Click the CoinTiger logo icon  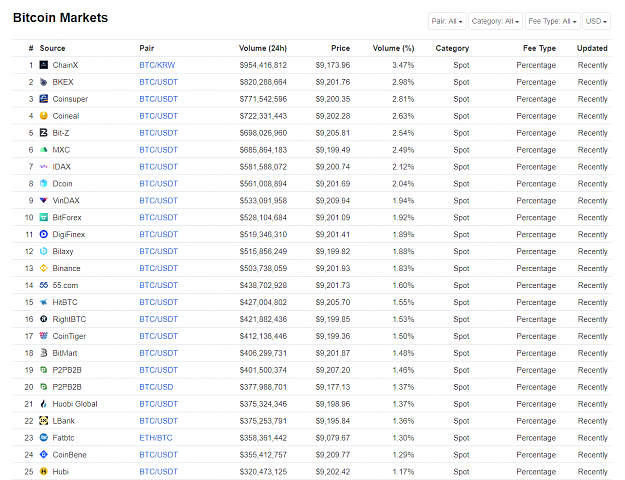(x=43, y=336)
